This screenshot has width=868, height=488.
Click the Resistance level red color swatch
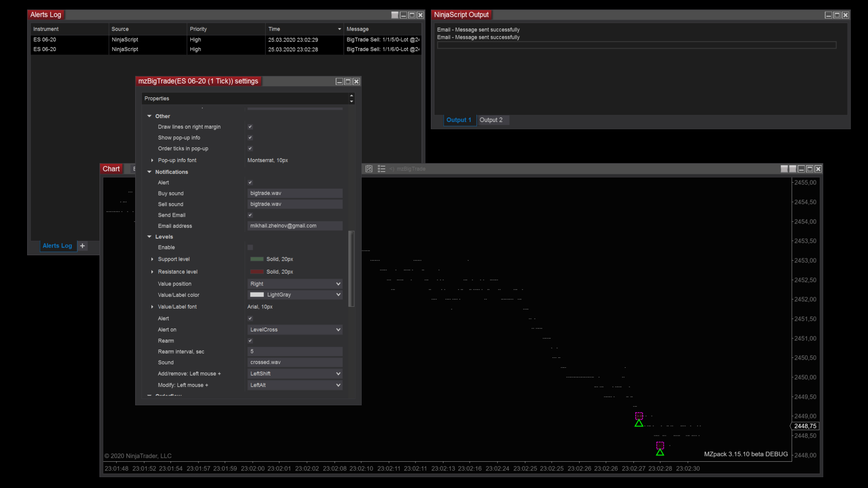tap(257, 272)
